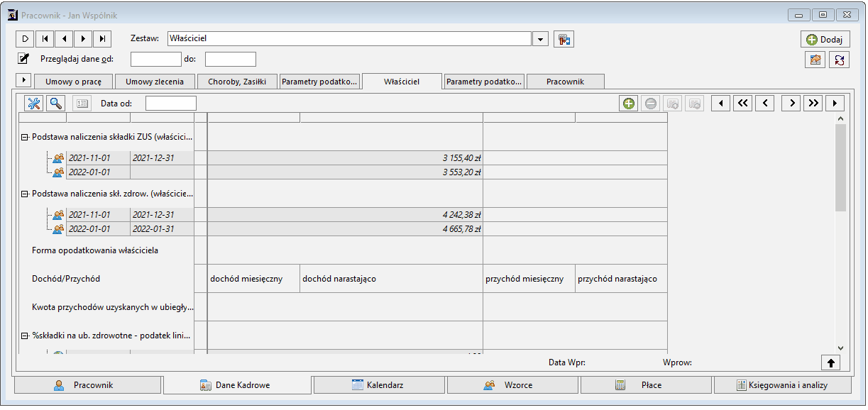Viewport: 868px width, 410px height.
Task: Click the edit pencil icon beside Przeglądaj dane
Action: [23, 59]
